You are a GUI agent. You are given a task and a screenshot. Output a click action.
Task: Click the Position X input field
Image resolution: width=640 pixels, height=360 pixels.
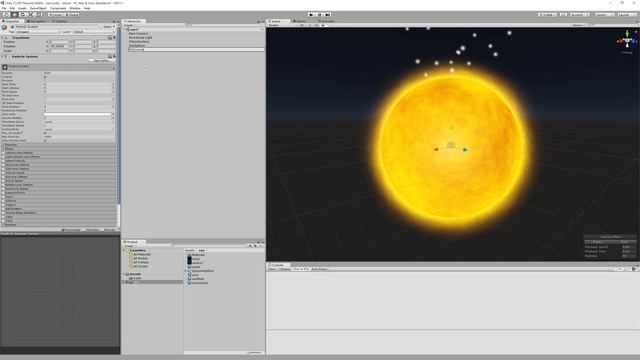tap(59, 42)
